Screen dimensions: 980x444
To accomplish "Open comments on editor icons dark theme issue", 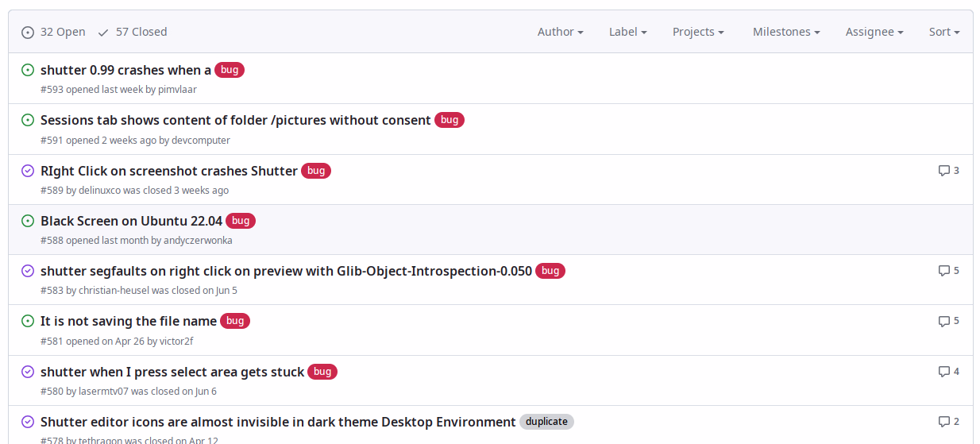I will (949, 421).
